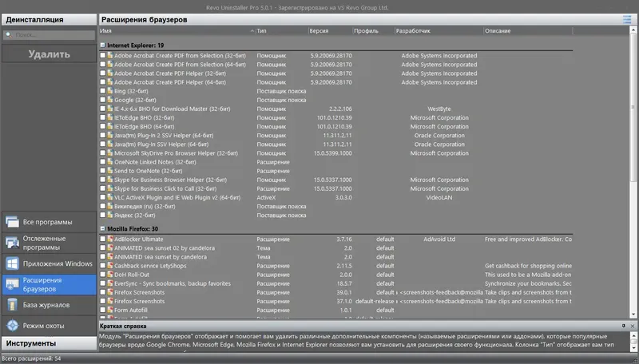Check ANIMATED sea sunset 02 by candelora
The width and height of the screenshot is (639, 364).
pos(103,248)
